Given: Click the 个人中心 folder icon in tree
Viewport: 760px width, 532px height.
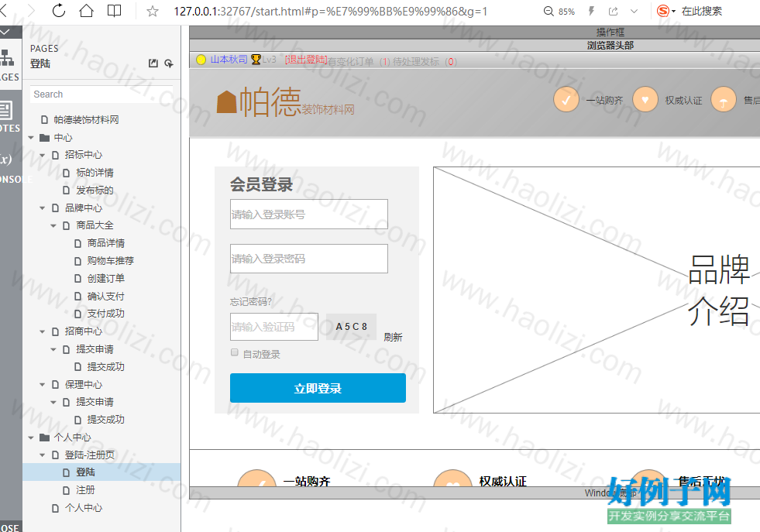Looking at the screenshot, I should [45, 438].
